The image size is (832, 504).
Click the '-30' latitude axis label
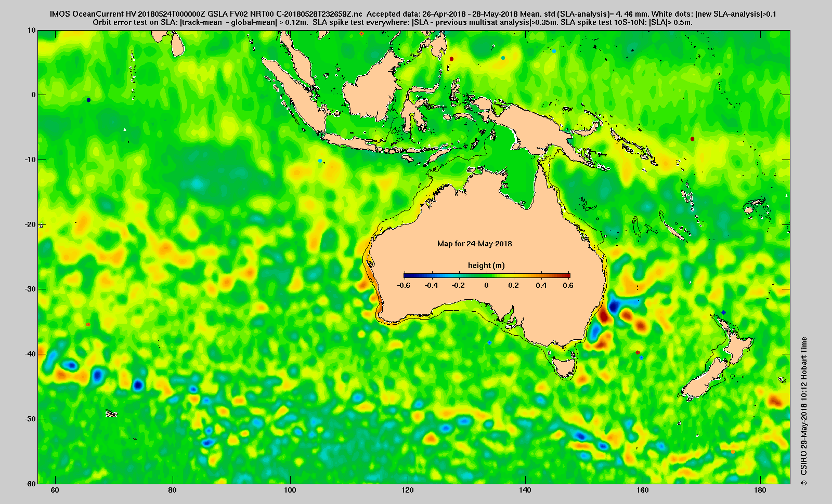[x=30, y=289]
